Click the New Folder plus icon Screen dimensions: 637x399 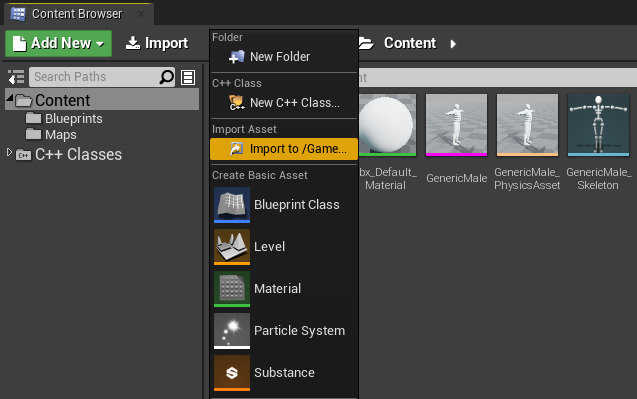click(236, 57)
